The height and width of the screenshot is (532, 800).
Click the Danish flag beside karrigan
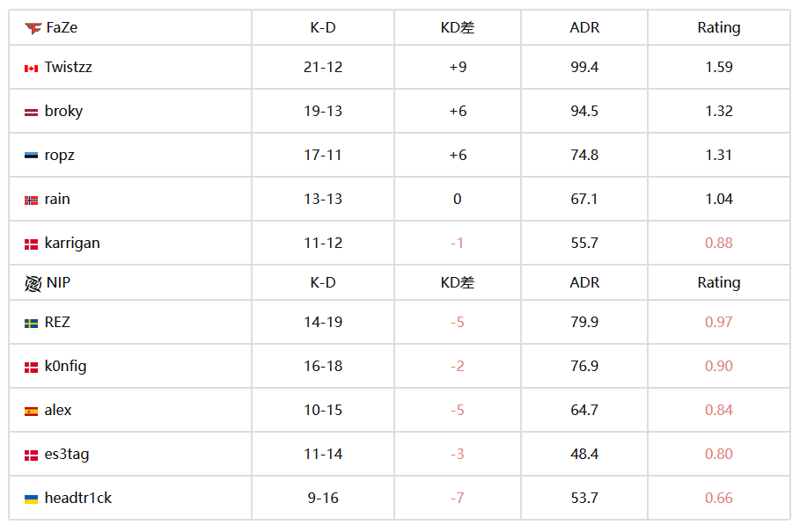pos(31,244)
